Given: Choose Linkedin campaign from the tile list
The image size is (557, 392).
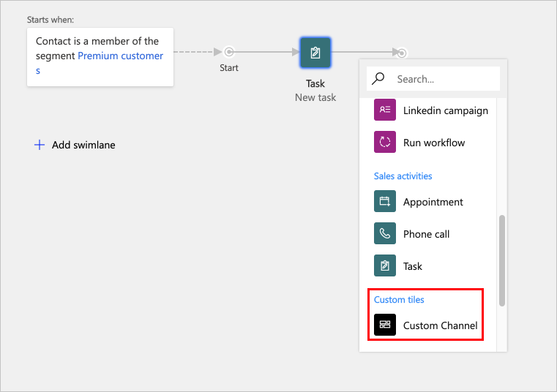Looking at the screenshot, I should (x=431, y=110).
